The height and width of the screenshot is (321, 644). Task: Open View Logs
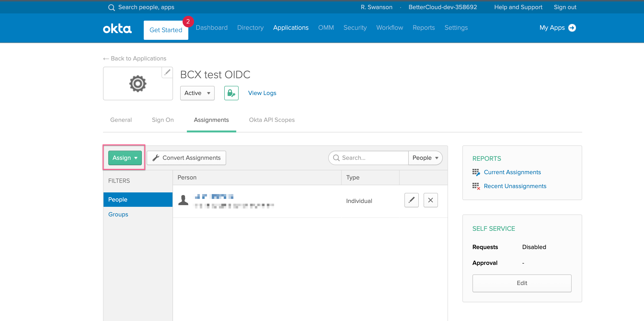(x=262, y=93)
